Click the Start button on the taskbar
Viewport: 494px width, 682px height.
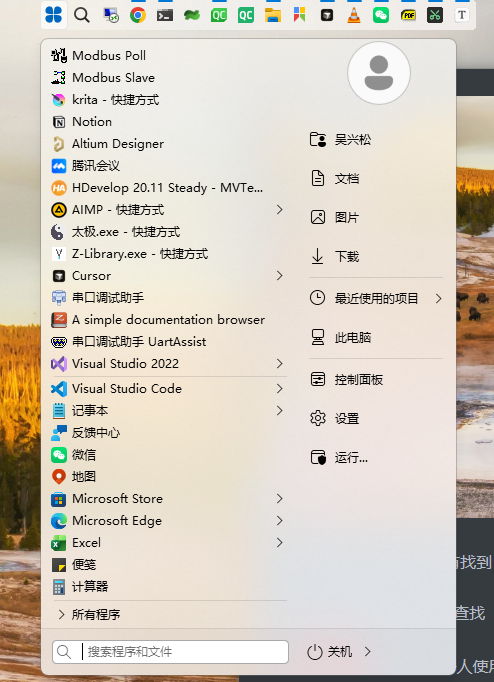coord(54,15)
